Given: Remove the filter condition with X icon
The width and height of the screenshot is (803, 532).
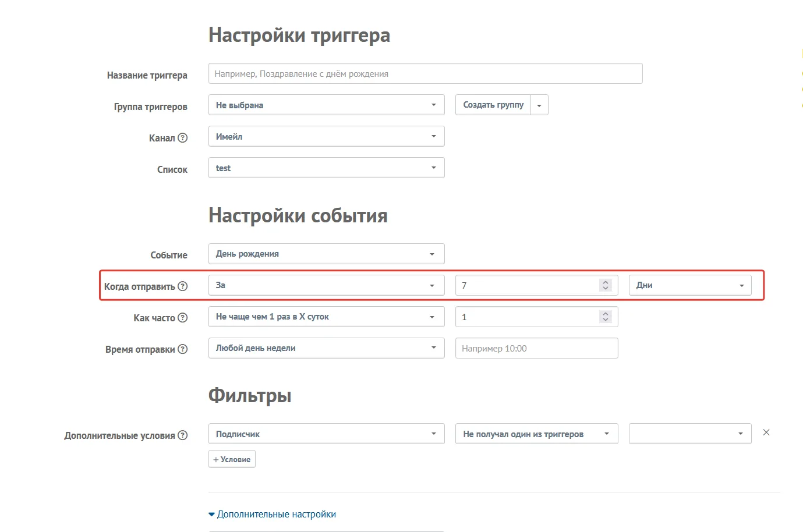Looking at the screenshot, I should 766,432.
